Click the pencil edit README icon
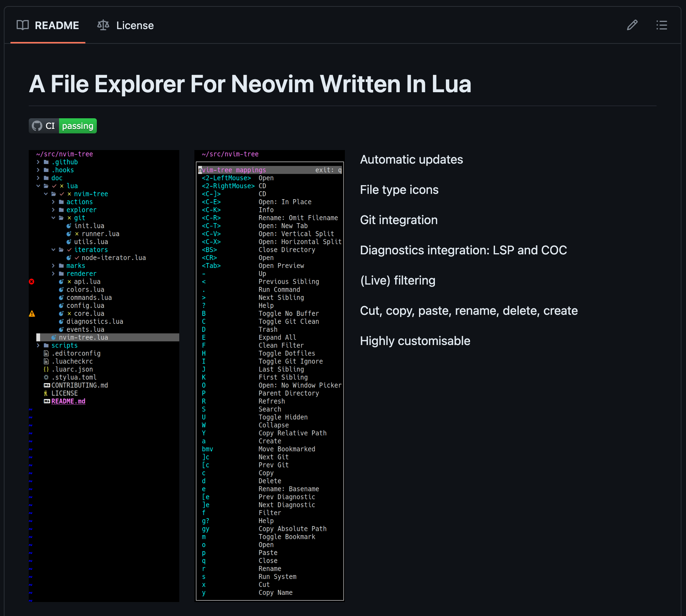686x616 pixels. [632, 25]
